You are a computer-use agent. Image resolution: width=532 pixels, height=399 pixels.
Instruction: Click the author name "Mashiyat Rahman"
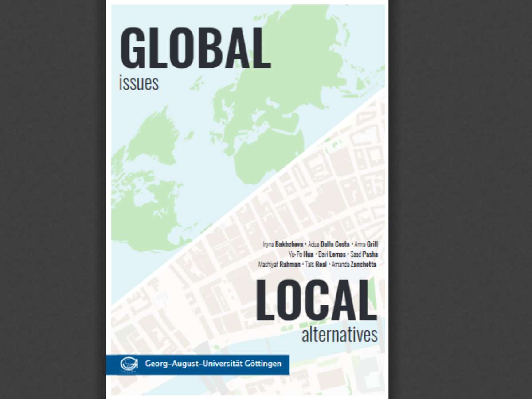pyautogui.click(x=279, y=265)
